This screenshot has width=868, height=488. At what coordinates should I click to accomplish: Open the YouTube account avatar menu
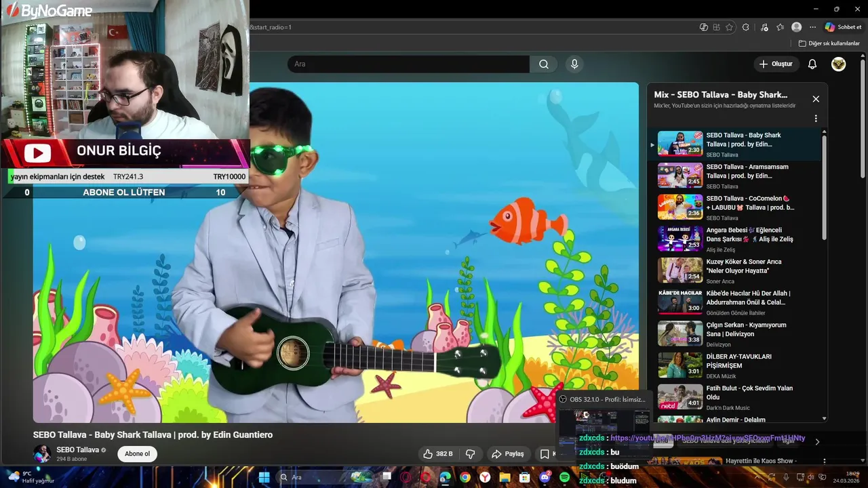(x=839, y=64)
